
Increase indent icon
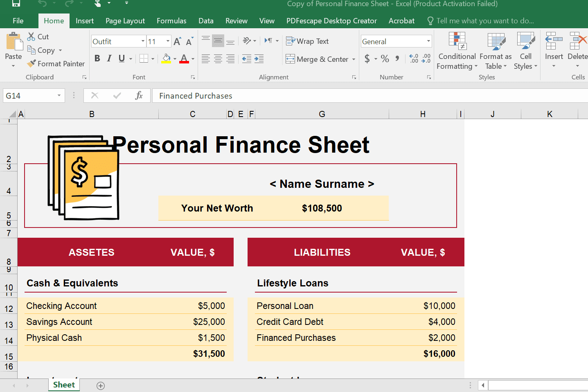click(259, 59)
